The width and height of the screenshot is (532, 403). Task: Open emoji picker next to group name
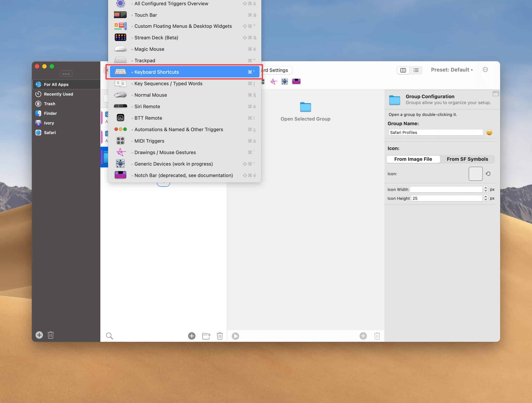[x=489, y=133]
